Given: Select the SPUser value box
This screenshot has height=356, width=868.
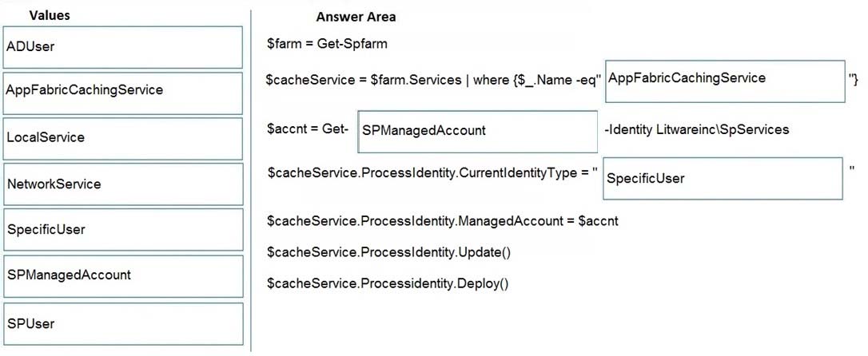Looking at the screenshot, I should pyautogui.click(x=122, y=323).
